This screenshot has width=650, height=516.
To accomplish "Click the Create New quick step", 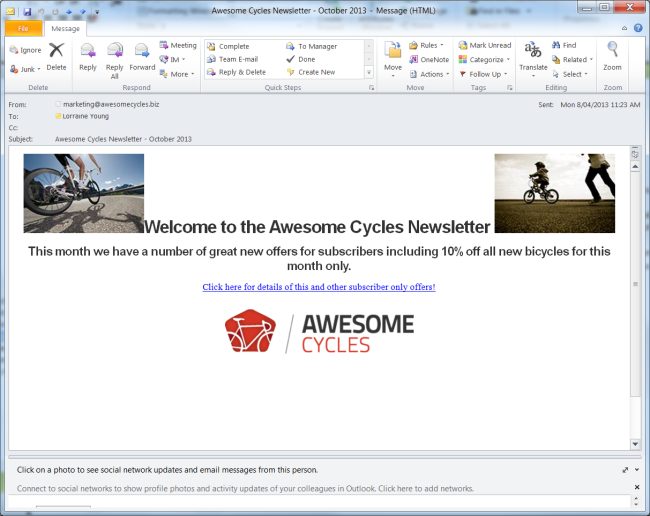I will pos(311,72).
